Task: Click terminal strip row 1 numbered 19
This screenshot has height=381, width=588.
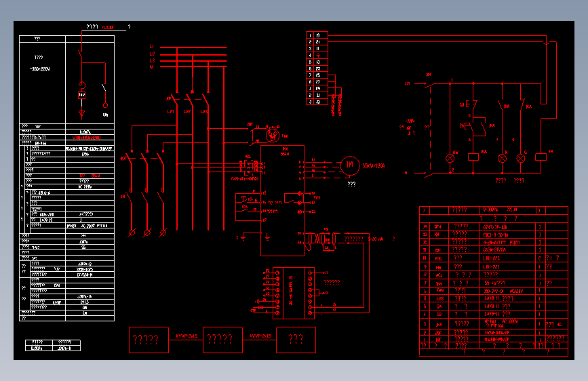Action: click(x=317, y=35)
